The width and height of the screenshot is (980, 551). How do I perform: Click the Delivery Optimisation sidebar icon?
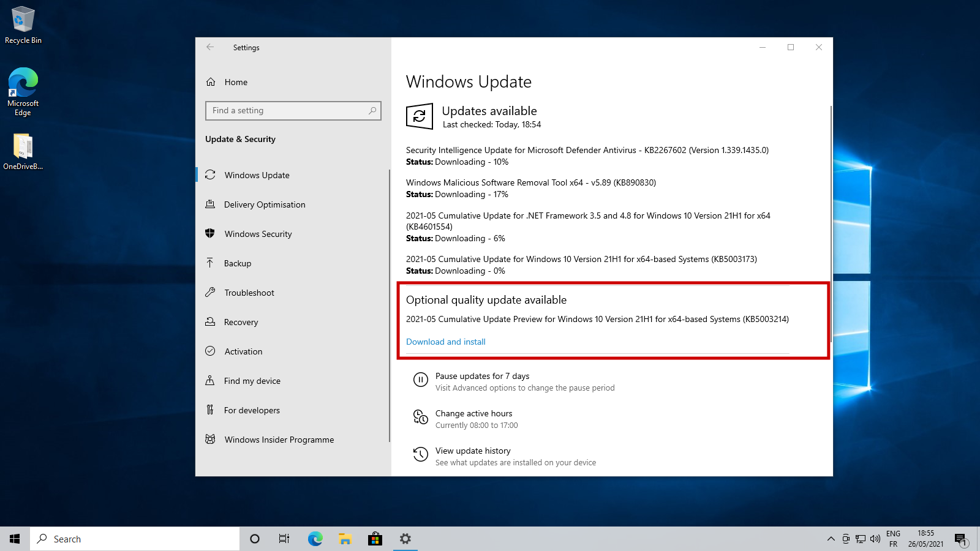[210, 204]
